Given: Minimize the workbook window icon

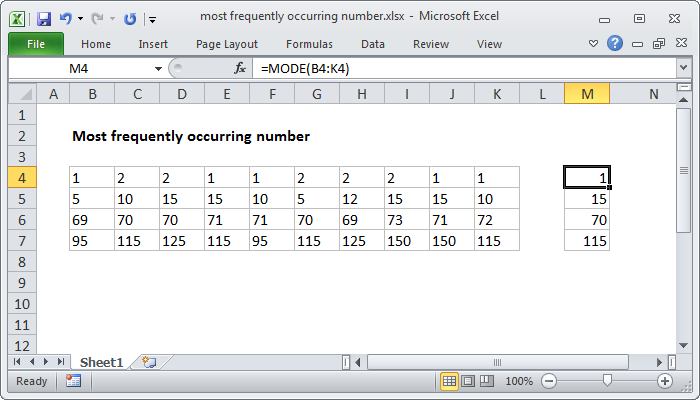Looking at the screenshot, I should (x=638, y=44).
